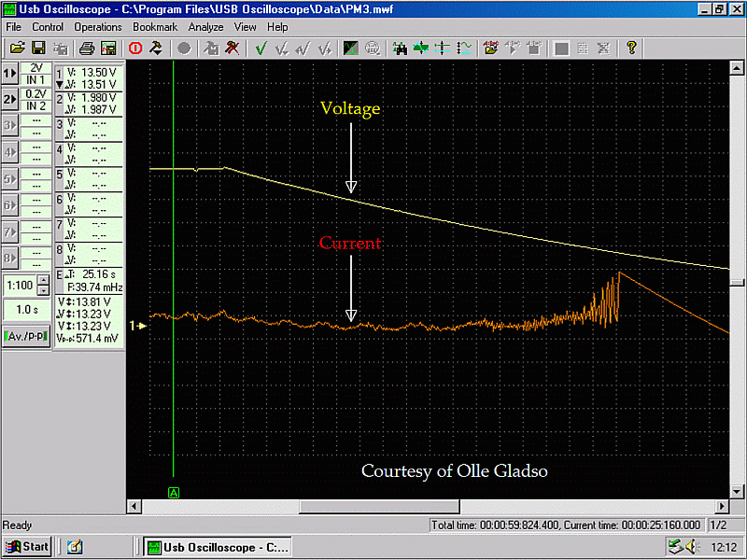Viewport: 747px width, 560px height.
Task: Click the Usb Oscilloscope taskbar button
Action: pos(218,547)
